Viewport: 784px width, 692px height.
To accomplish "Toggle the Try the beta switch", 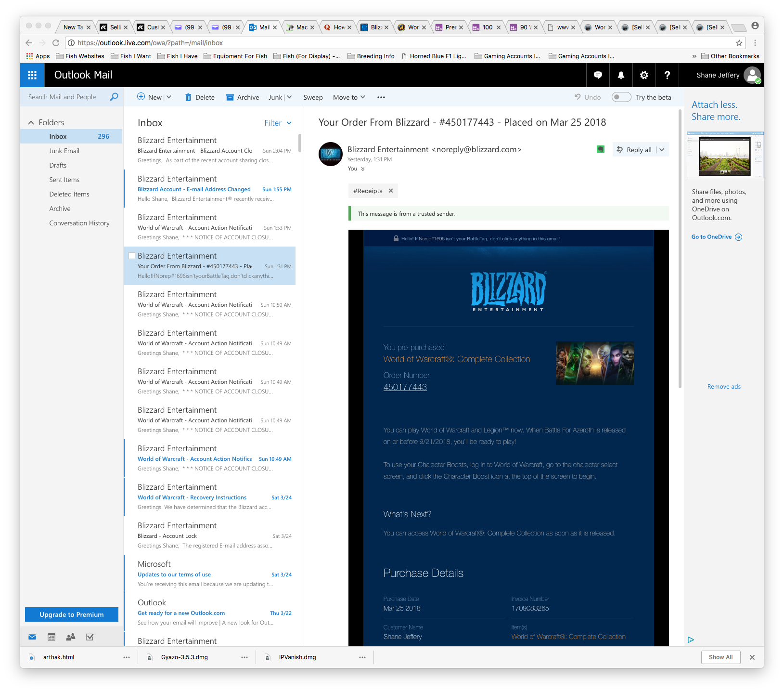I will (x=621, y=97).
